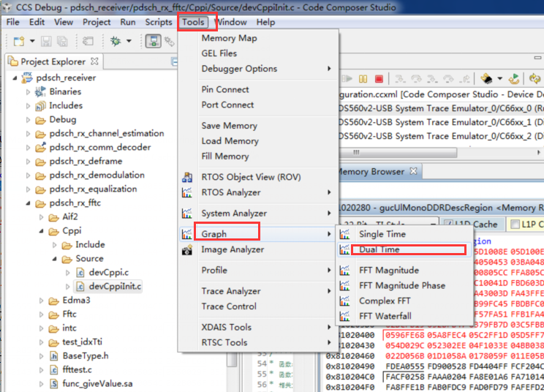Expand the Binaries node
This screenshot has height=392, width=544.
(28, 92)
